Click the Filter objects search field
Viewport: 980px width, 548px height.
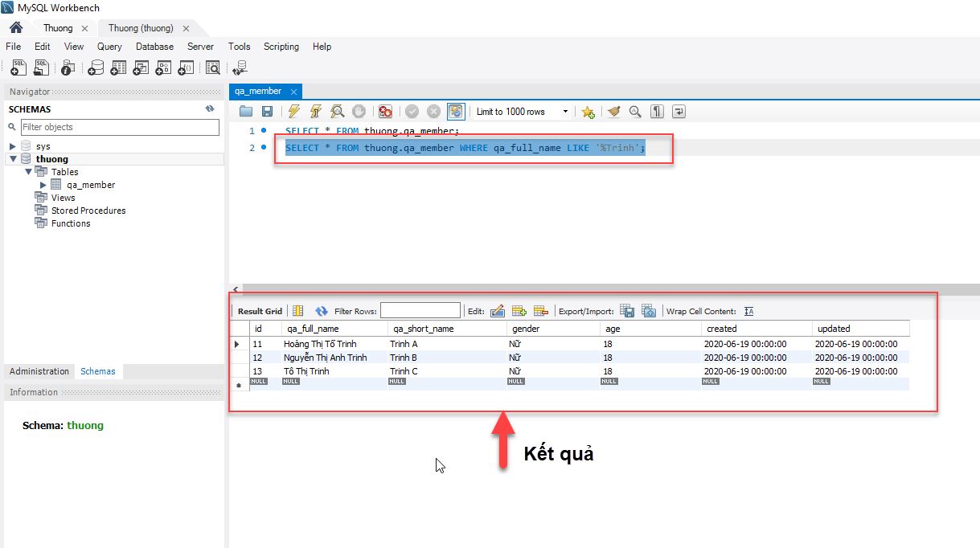(x=119, y=127)
